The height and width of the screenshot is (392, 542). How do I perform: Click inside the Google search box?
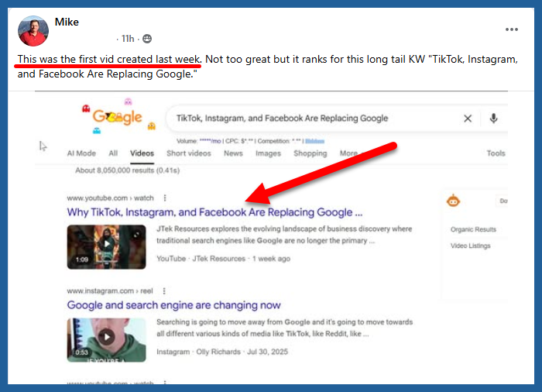point(310,119)
